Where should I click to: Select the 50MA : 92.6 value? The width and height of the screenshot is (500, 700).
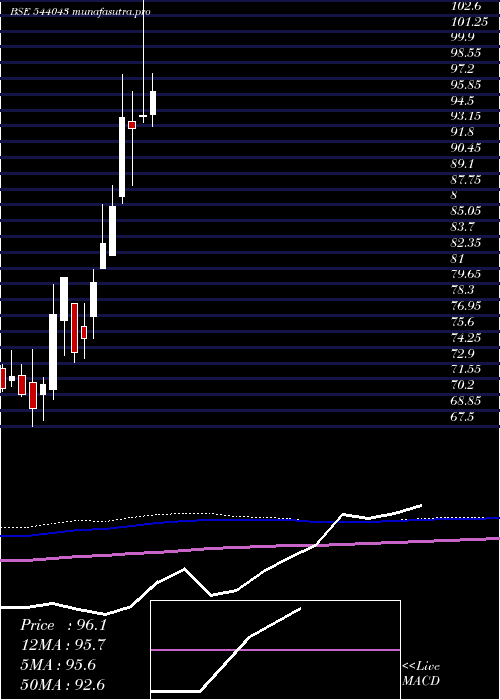click(63, 685)
